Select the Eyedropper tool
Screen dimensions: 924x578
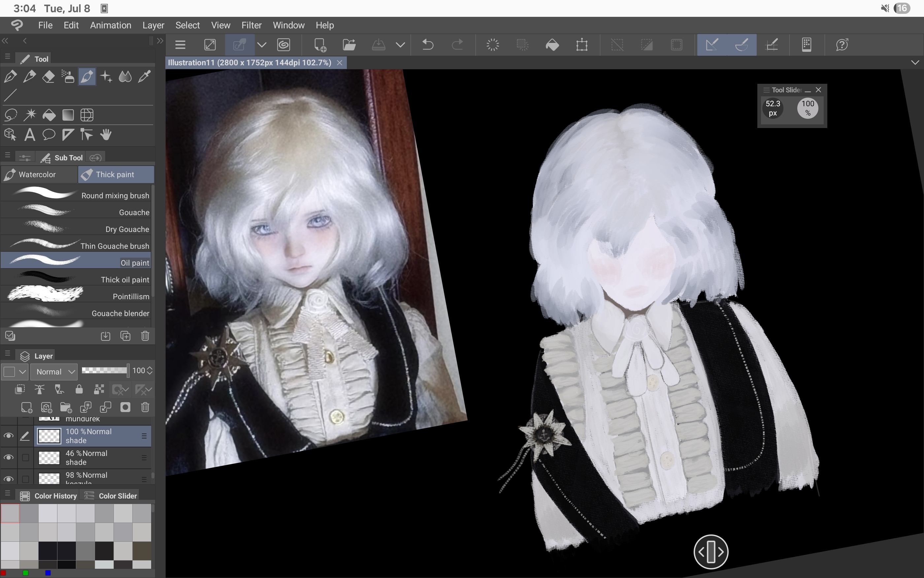tap(144, 77)
